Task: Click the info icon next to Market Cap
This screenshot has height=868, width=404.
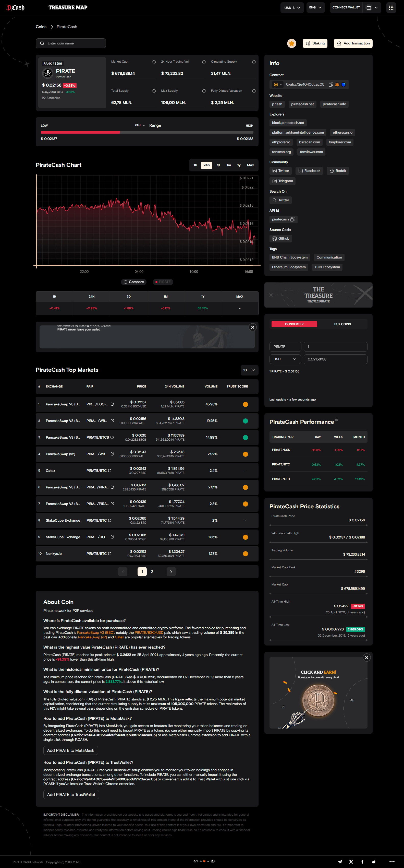Action: coord(154,62)
